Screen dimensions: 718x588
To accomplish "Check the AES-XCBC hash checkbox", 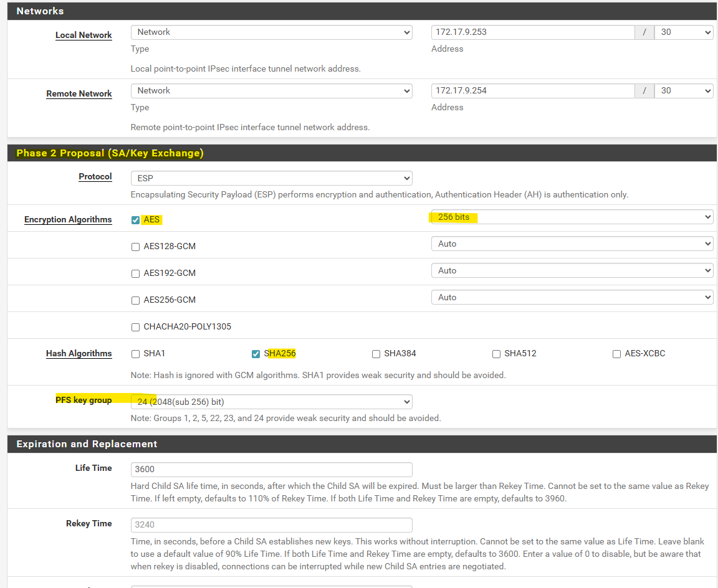I will 617,354.
